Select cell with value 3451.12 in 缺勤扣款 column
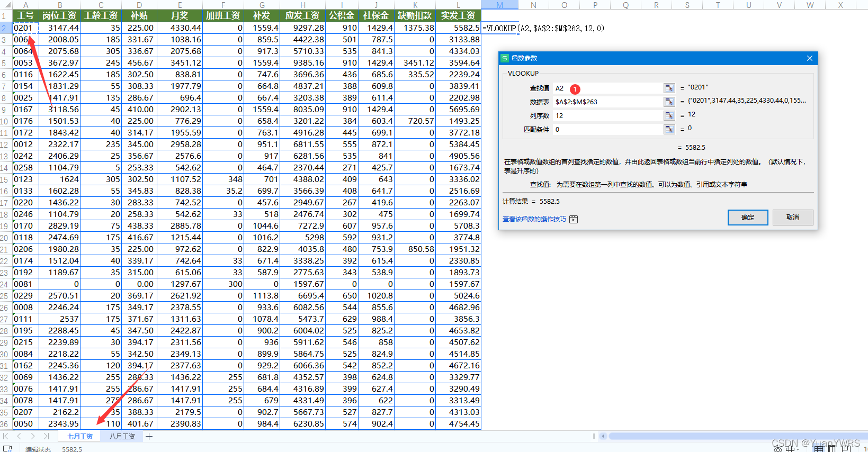 tap(415, 63)
